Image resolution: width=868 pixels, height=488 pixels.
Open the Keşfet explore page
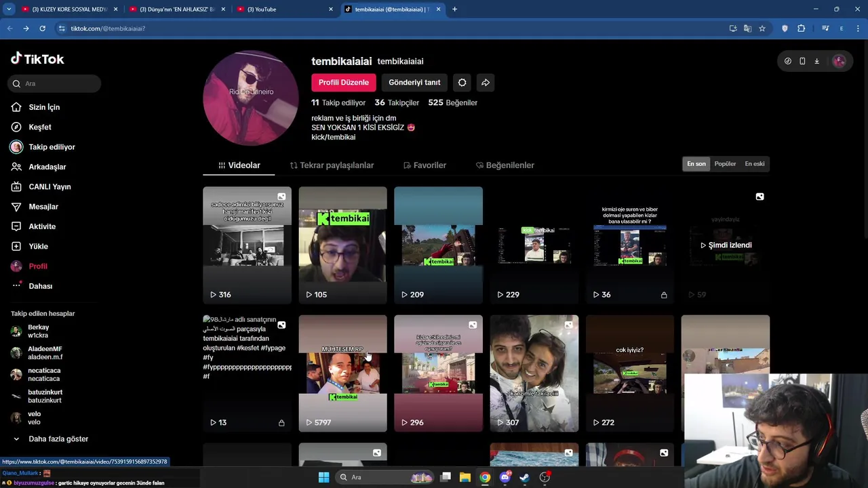(39, 127)
